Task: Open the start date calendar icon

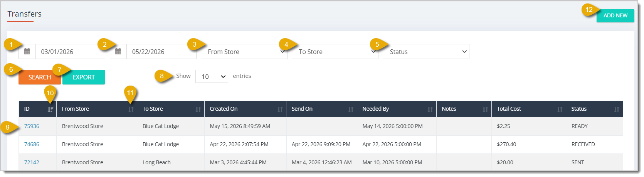Action: tap(27, 52)
